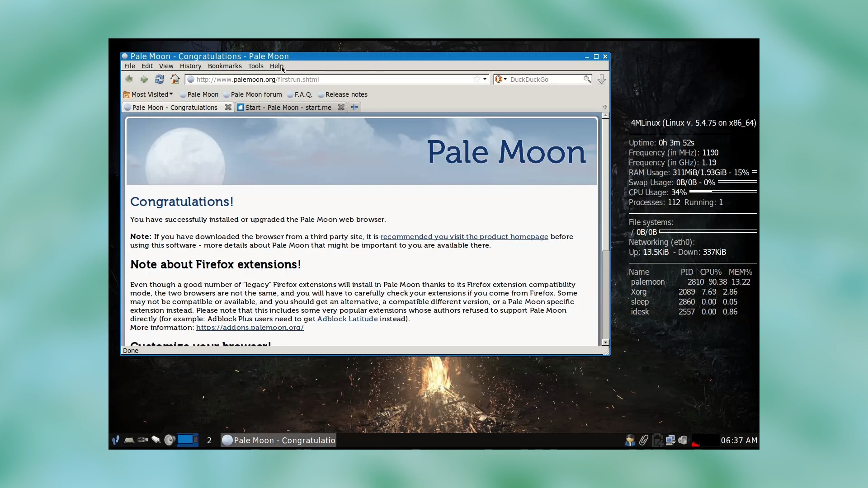
Task: Click the Xorg process row in monitor
Action: (684, 291)
